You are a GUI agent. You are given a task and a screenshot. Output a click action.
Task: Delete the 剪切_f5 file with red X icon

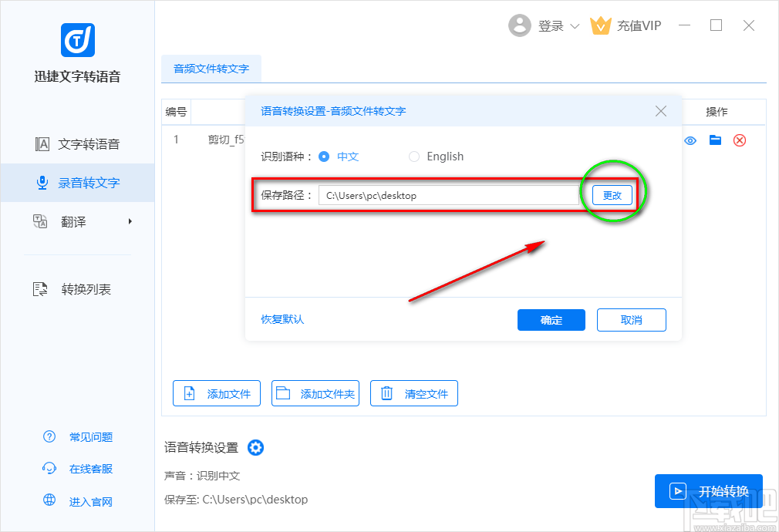click(739, 140)
